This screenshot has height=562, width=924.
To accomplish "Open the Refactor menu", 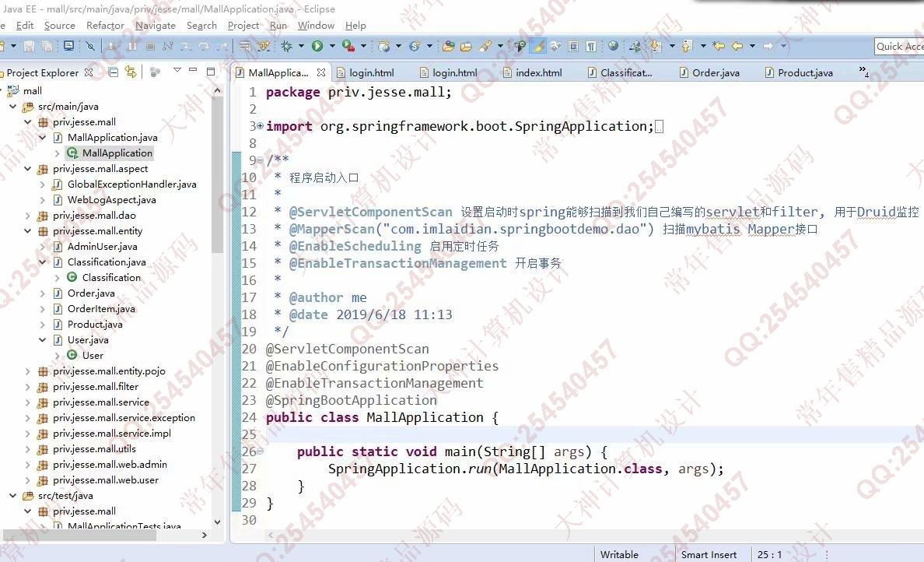I will click(x=105, y=26).
